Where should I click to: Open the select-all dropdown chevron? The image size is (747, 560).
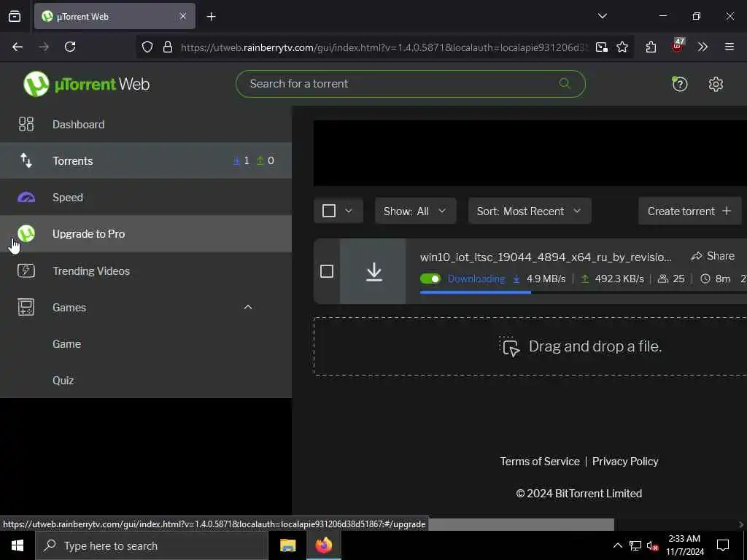348,211
